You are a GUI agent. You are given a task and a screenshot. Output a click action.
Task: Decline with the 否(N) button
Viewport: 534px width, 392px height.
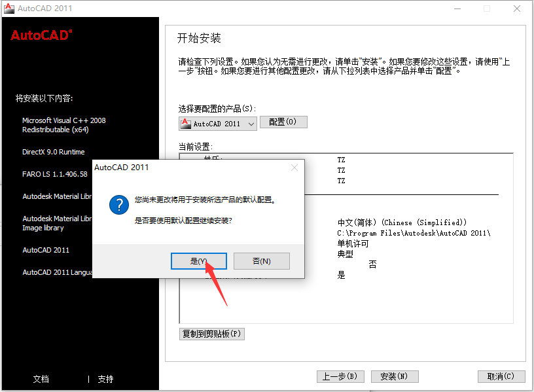262,261
